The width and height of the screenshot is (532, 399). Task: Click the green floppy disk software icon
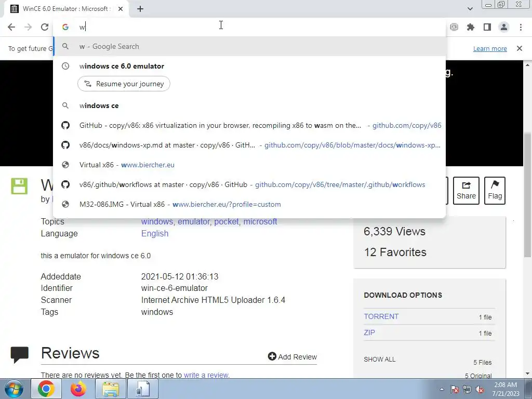(x=19, y=186)
